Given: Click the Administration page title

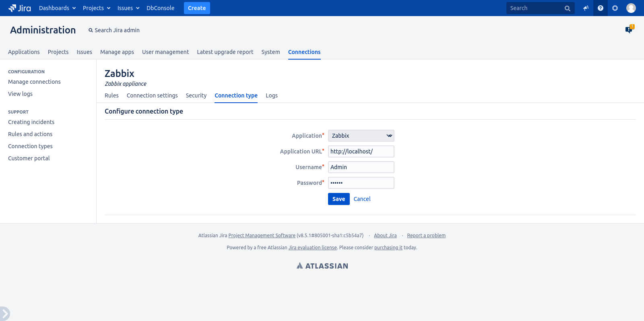Looking at the screenshot, I should pyautogui.click(x=43, y=30).
